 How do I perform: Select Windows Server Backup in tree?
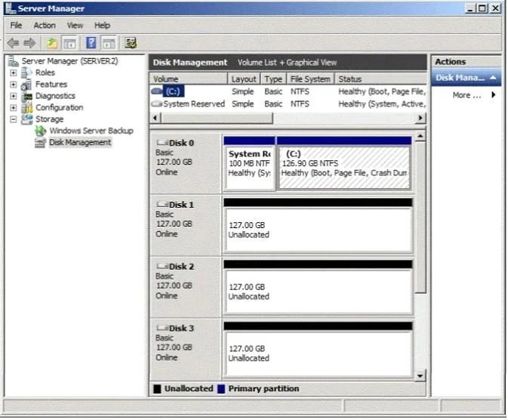91,131
